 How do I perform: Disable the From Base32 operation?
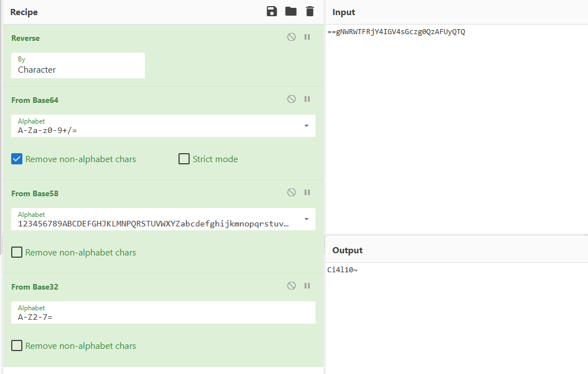click(x=291, y=286)
